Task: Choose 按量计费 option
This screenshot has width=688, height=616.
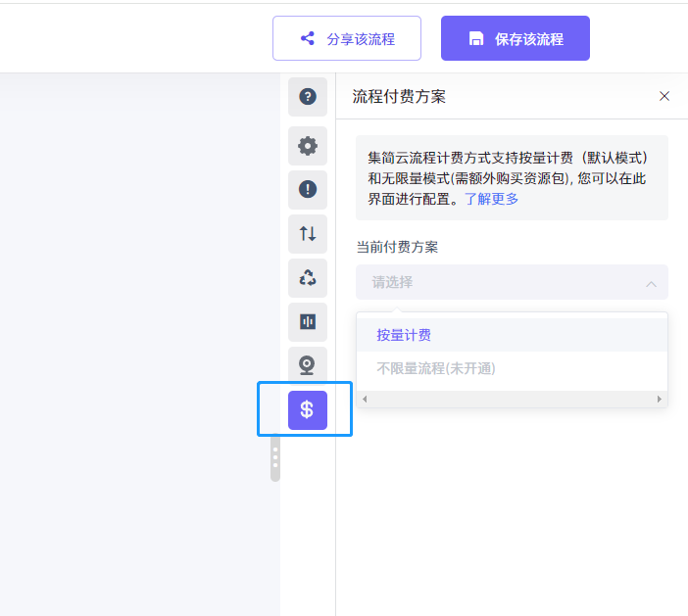Action: pyautogui.click(x=512, y=335)
